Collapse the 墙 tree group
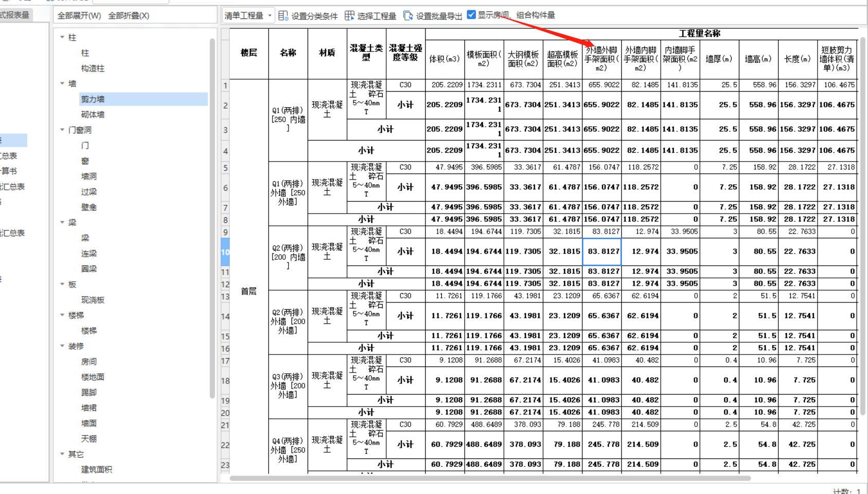The width and height of the screenshot is (868, 494). point(62,83)
